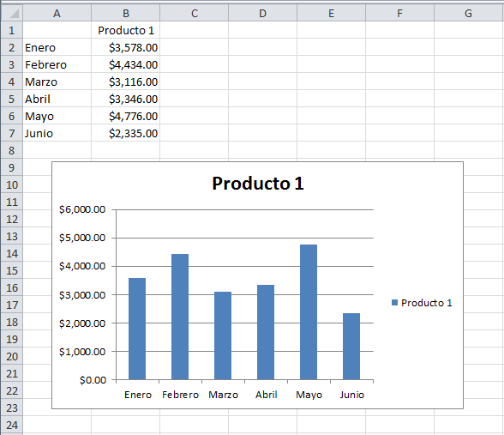The height and width of the screenshot is (435, 504).
Task: Select row 8 header
Action: pyautogui.click(x=12, y=150)
